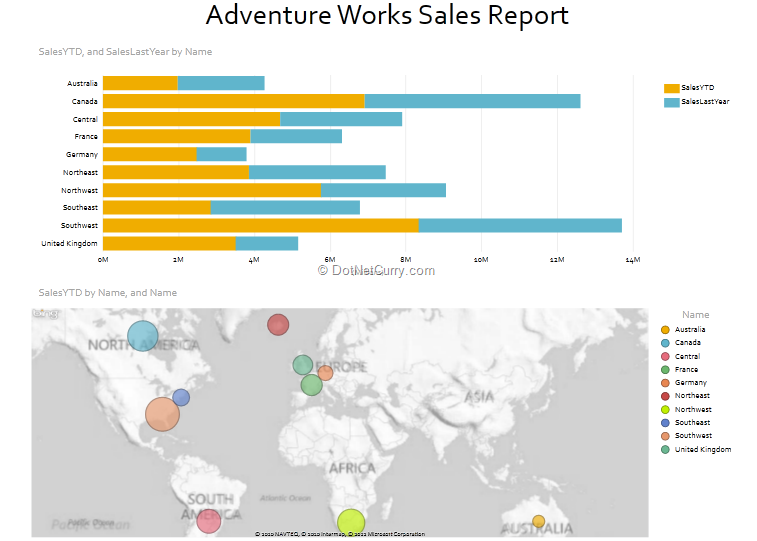757x541 pixels.
Task: Click Southwest's blue SalesLastYear bar
Action: click(x=520, y=225)
